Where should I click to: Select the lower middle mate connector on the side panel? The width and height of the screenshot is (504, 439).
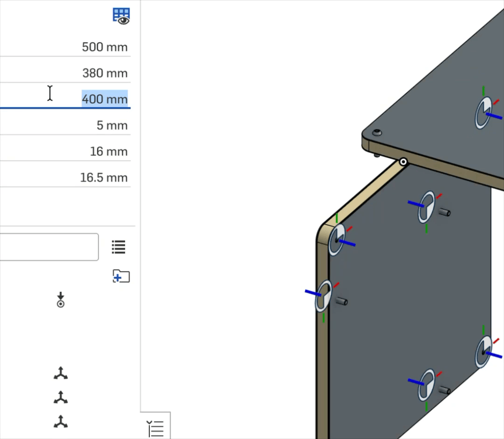[427, 385]
